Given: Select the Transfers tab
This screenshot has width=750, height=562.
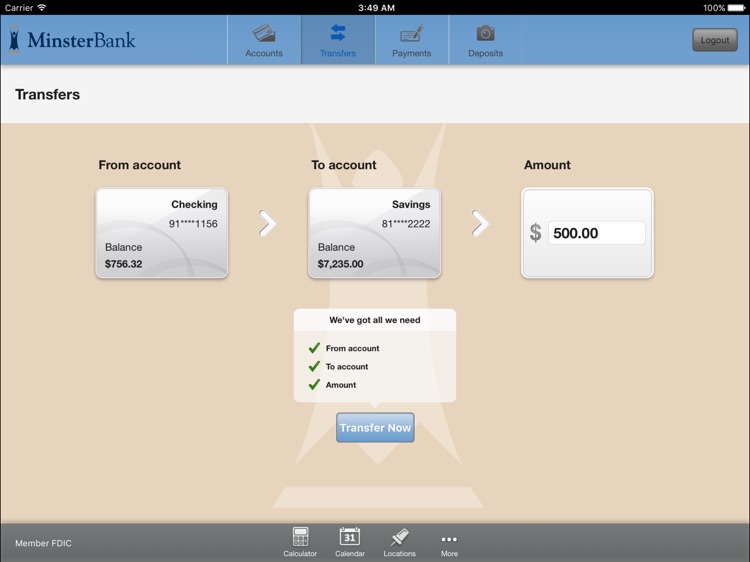Looking at the screenshot, I should point(338,40).
